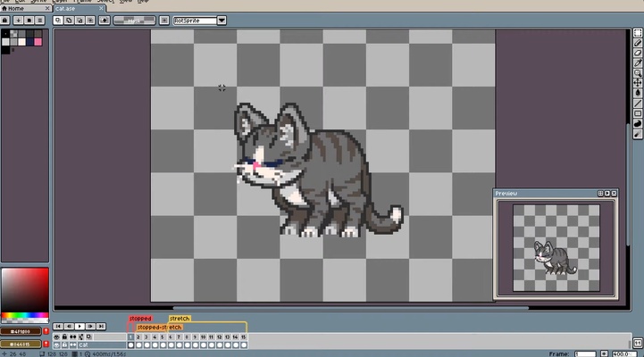Choose Intersect selection mode icon
Screen dimensions: 644x357
click(x=90, y=21)
